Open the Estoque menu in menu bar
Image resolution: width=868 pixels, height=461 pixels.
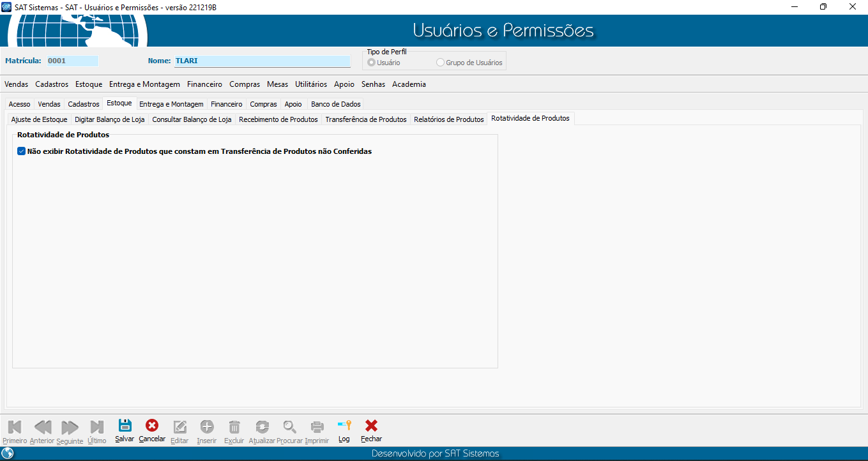[89, 84]
